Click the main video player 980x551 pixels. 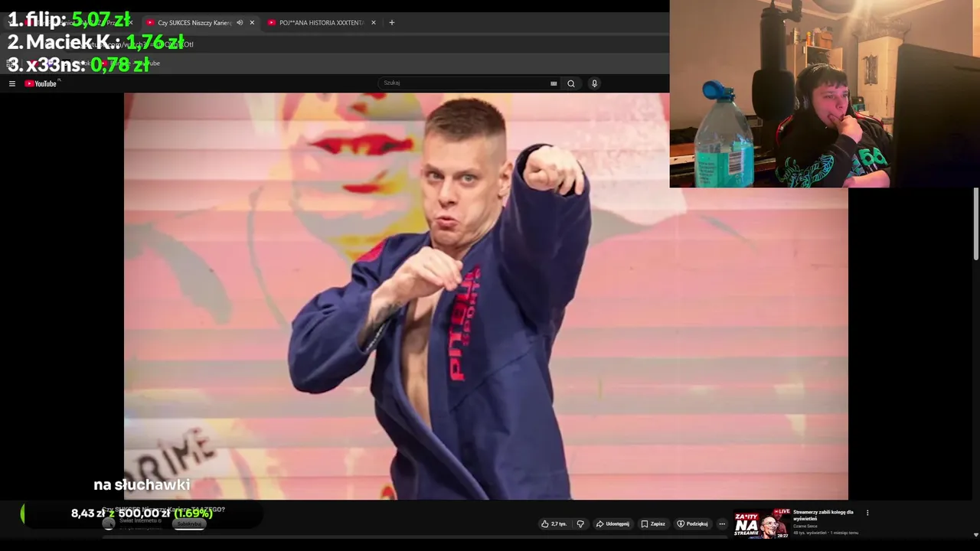tap(486, 296)
